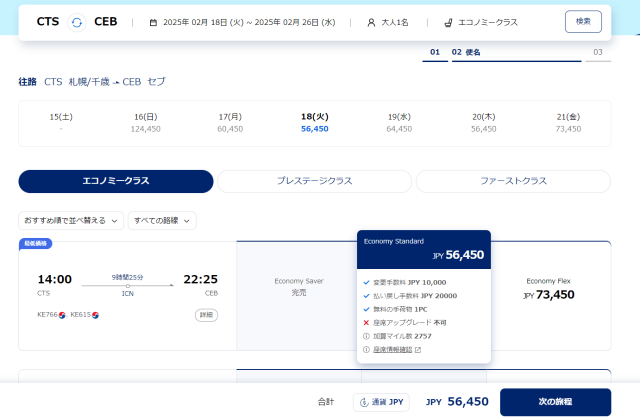Click the passenger icon for 大人1名
Screen dimensions: 640x419
[372, 22]
